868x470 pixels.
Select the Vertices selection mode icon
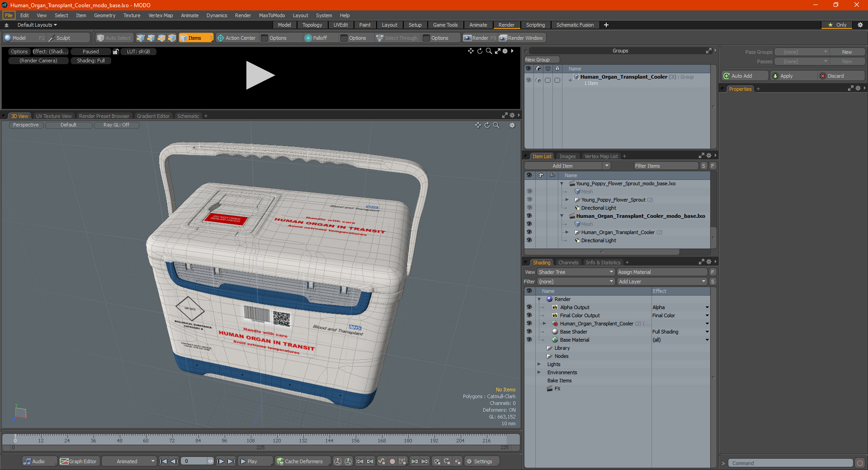point(141,38)
